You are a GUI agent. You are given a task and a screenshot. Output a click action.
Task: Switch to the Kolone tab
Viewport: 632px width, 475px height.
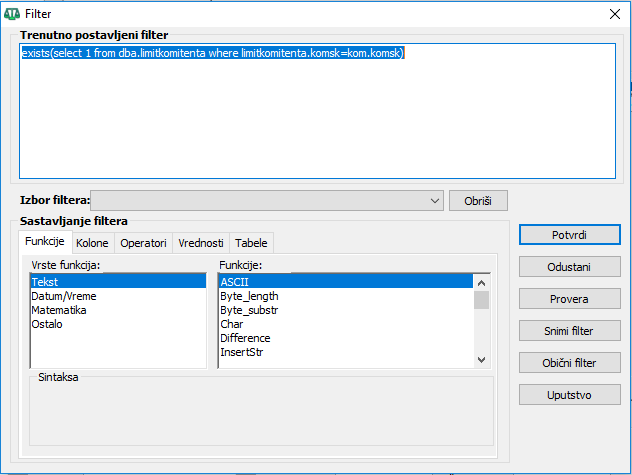[92, 243]
